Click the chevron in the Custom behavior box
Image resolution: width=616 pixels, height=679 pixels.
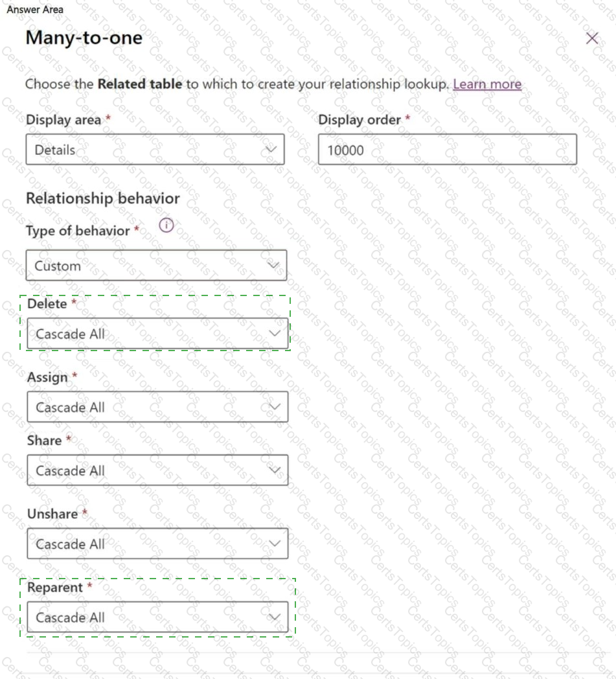click(273, 266)
